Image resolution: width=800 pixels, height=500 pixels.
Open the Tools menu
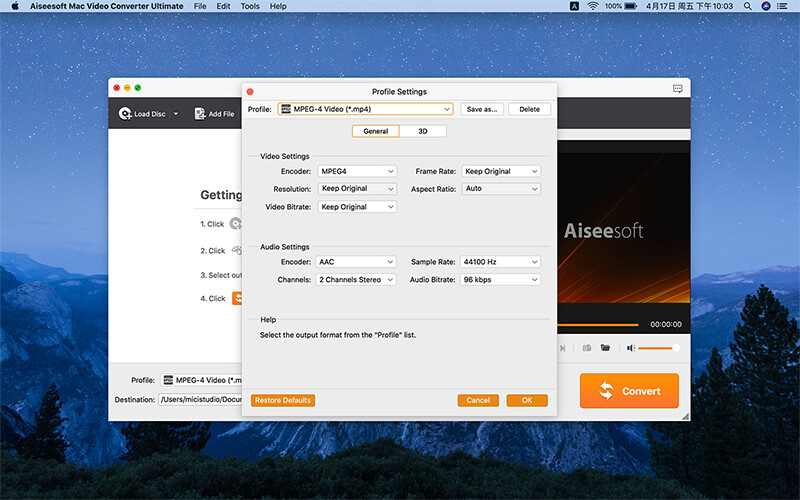pyautogui.click(x=250, y=6)
